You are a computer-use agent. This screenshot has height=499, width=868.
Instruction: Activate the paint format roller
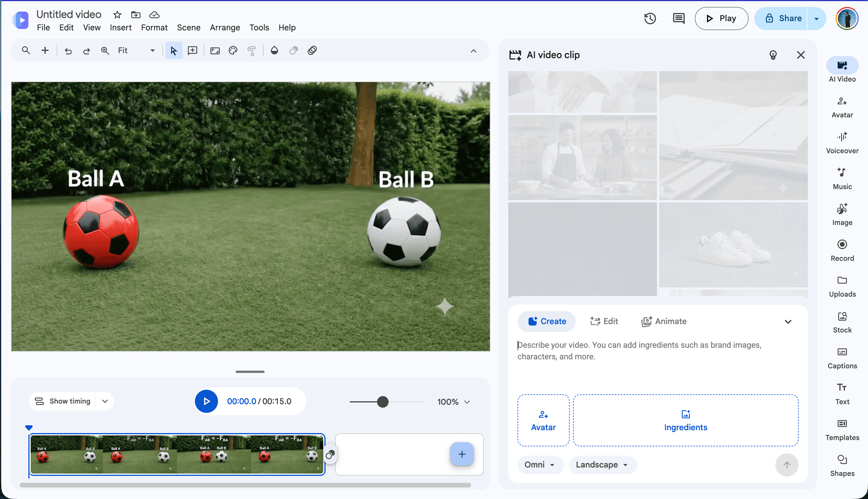(x=252, y=51)
